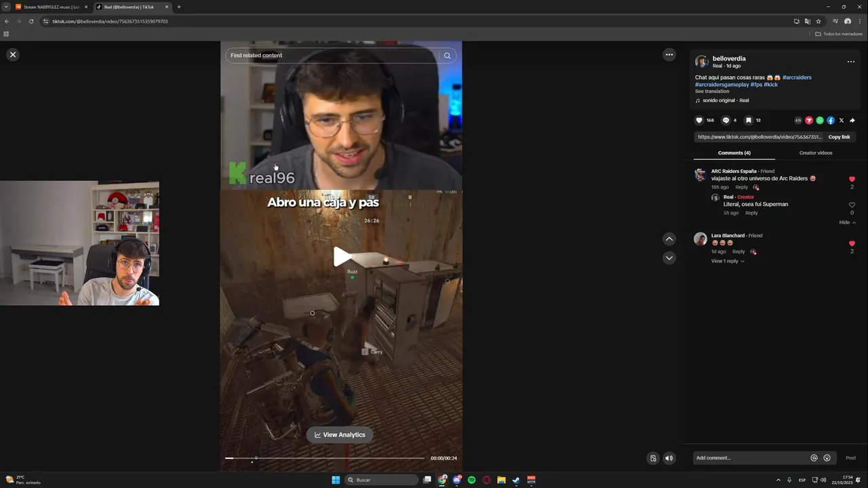Open Lara Blanchard commenter avatar
The height and width of the screenshot is (488, 868).
tap(701, 239)
